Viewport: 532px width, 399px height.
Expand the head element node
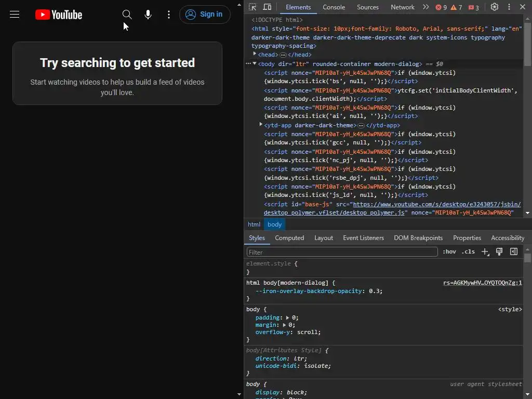pyautogui.click(x=255, y=54)
